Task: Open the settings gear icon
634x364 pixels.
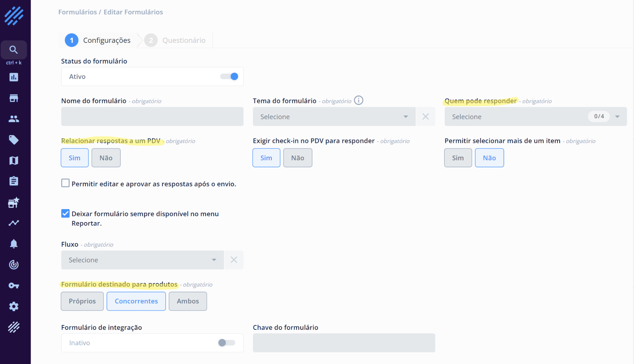Action: point(14,307)
